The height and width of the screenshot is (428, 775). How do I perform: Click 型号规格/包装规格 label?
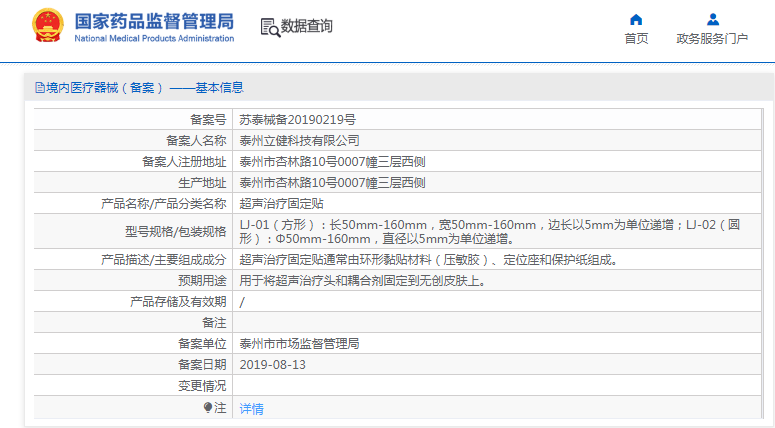[x=175, y=232]
